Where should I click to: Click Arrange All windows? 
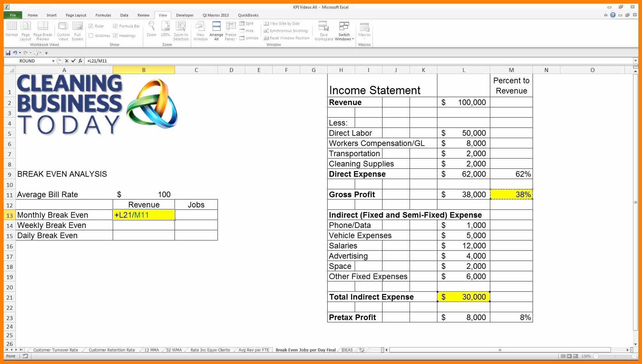click(x=216, y=30)
